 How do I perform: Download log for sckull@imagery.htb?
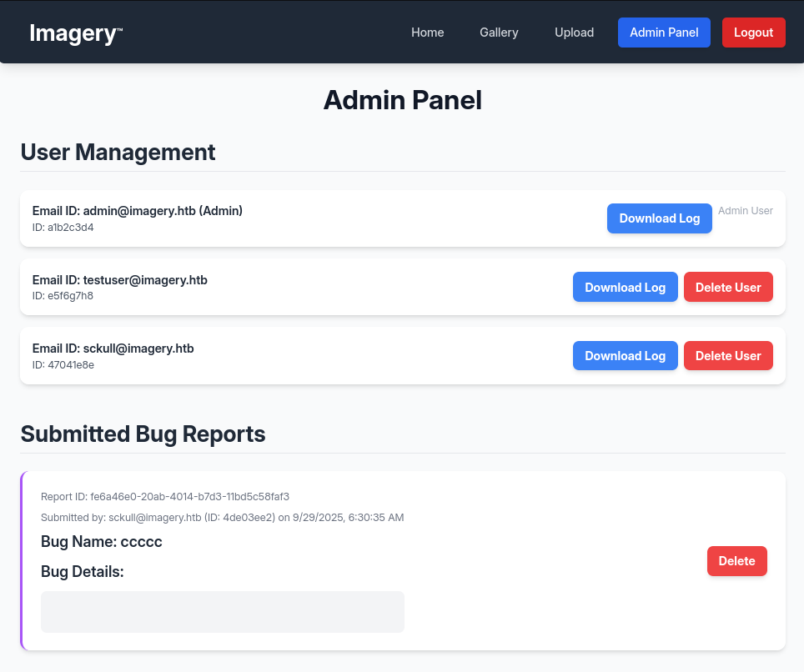[x=625, y=356]
